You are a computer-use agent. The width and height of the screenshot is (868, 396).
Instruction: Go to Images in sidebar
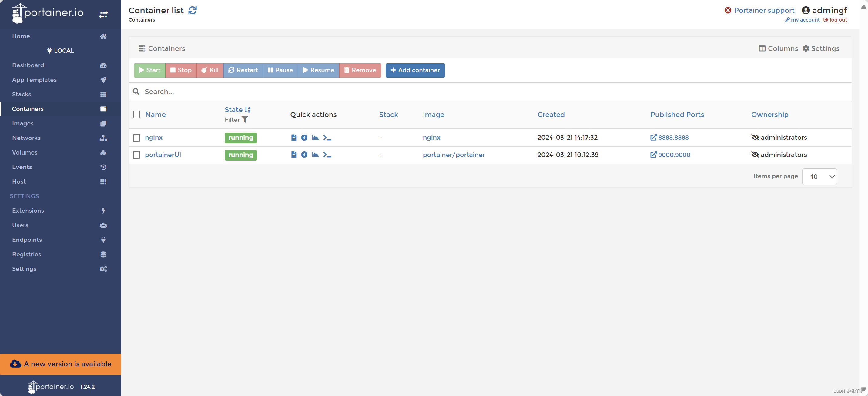tap(23, 123)
